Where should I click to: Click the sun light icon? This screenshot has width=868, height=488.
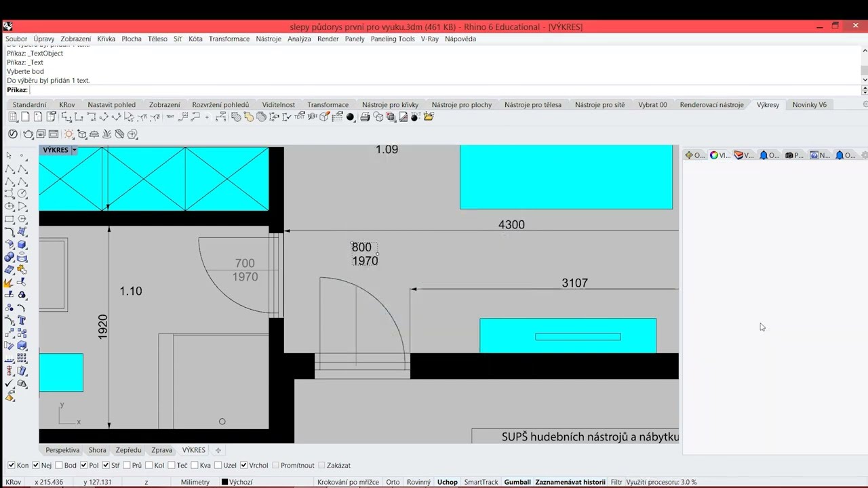(68, 134)
